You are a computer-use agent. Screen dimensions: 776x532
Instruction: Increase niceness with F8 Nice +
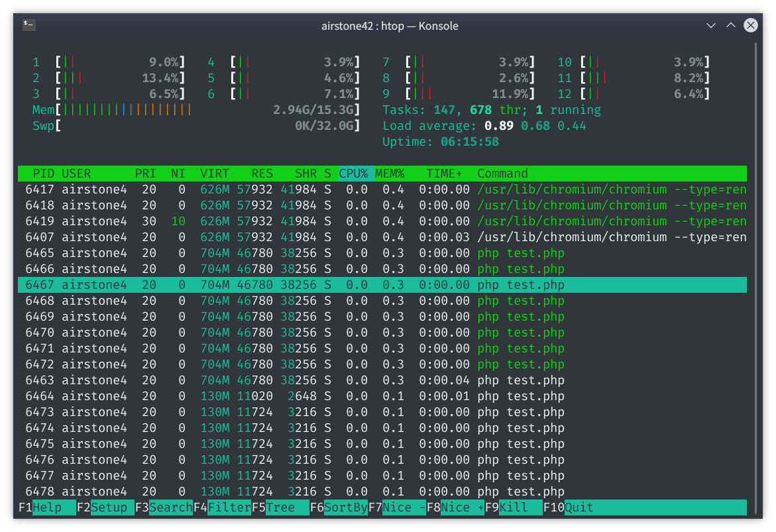pyautogui.click(x=455, y=507)
